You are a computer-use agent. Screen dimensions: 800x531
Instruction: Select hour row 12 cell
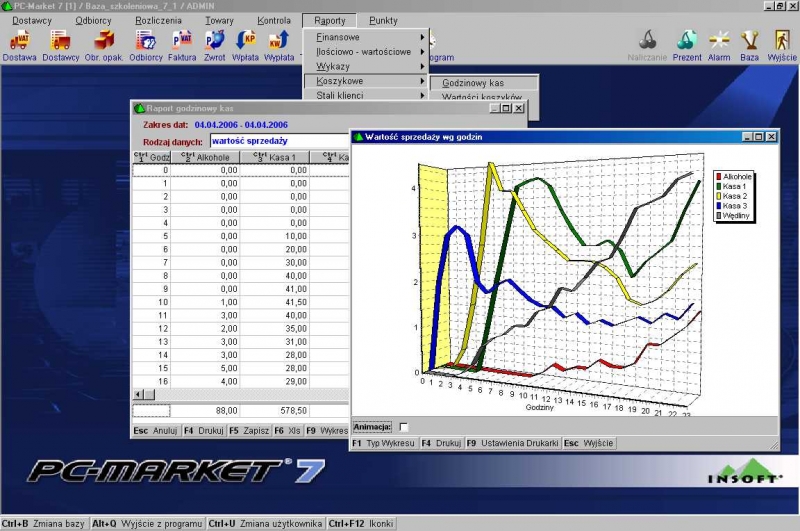click(152, 328)
